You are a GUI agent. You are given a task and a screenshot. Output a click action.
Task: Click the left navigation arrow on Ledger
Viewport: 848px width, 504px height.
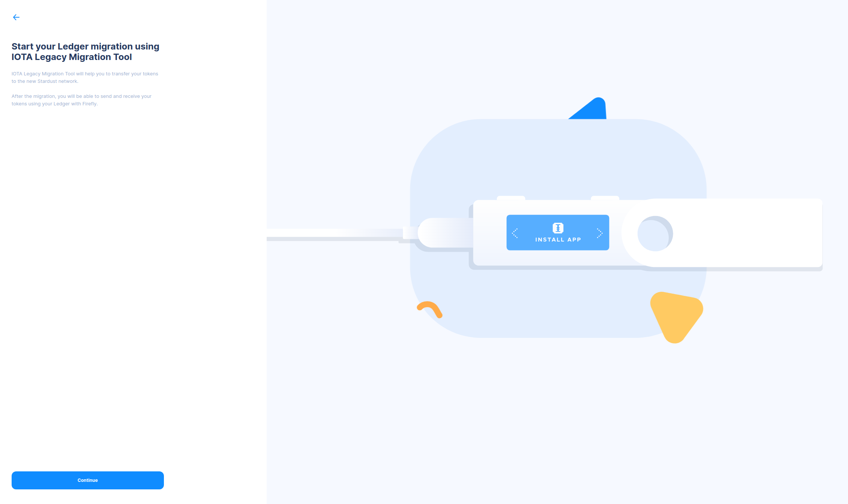point(516,232)
